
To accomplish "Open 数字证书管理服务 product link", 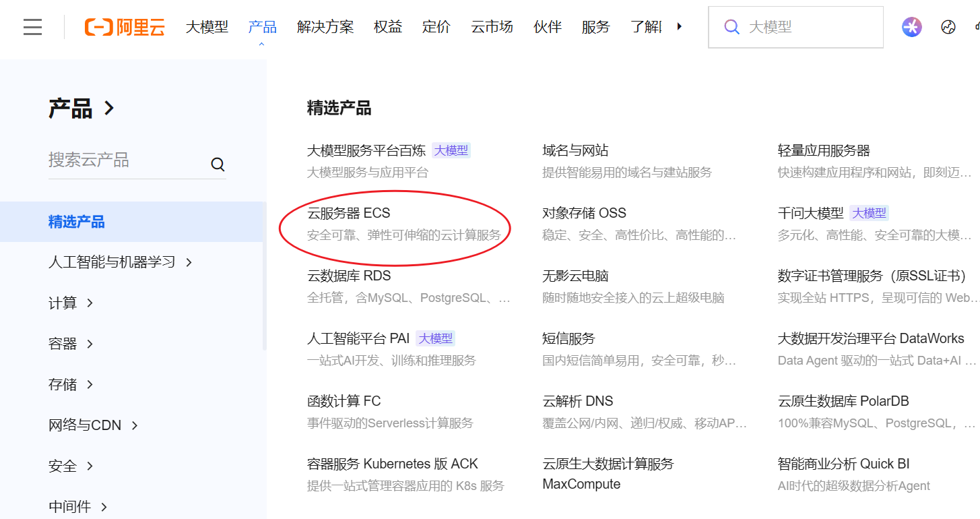I will [x=872, y=276].
